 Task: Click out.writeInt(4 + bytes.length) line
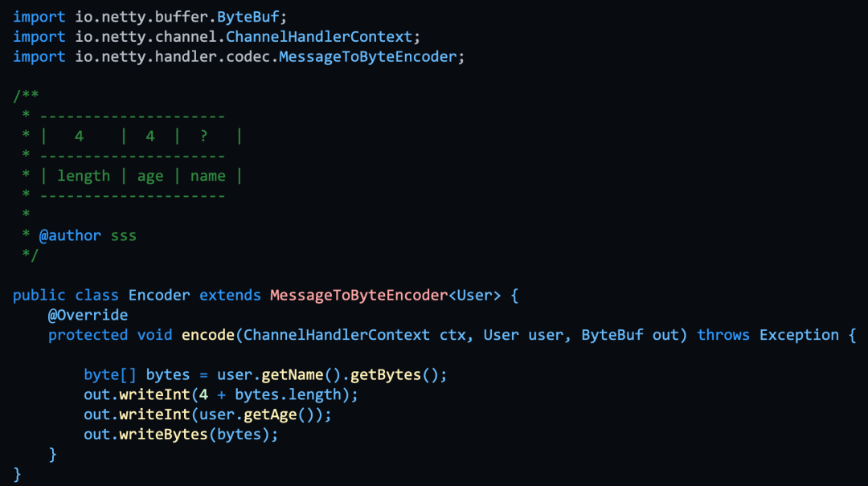pyautogui.click(x=221, y=394)
